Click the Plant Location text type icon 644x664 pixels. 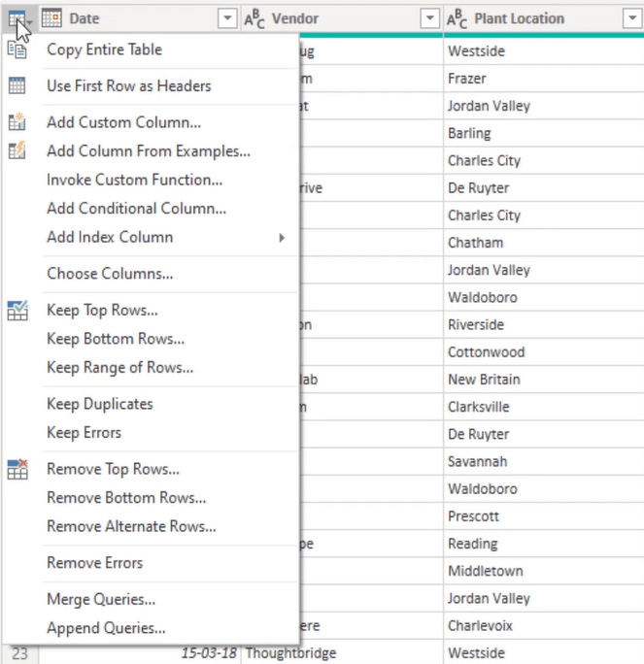pyautogui.click(x=457, y=18)
